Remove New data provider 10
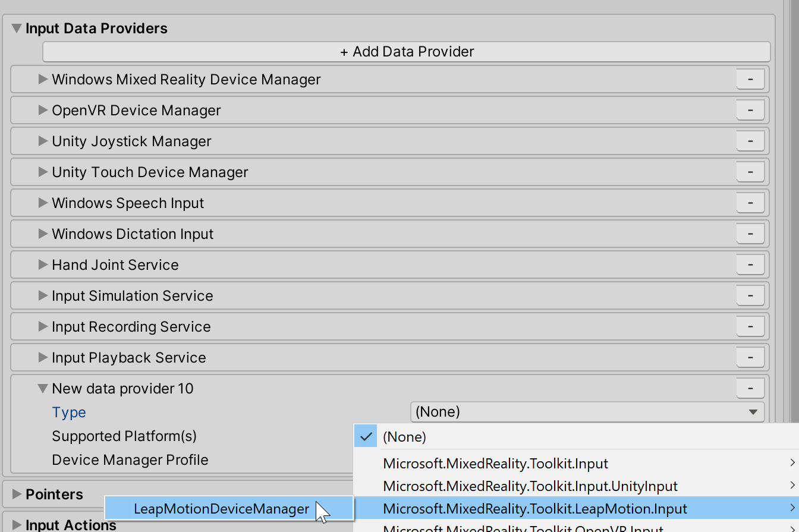Image resolution: width=799 pixels, height=532 pixels. [x=750, y=388]
